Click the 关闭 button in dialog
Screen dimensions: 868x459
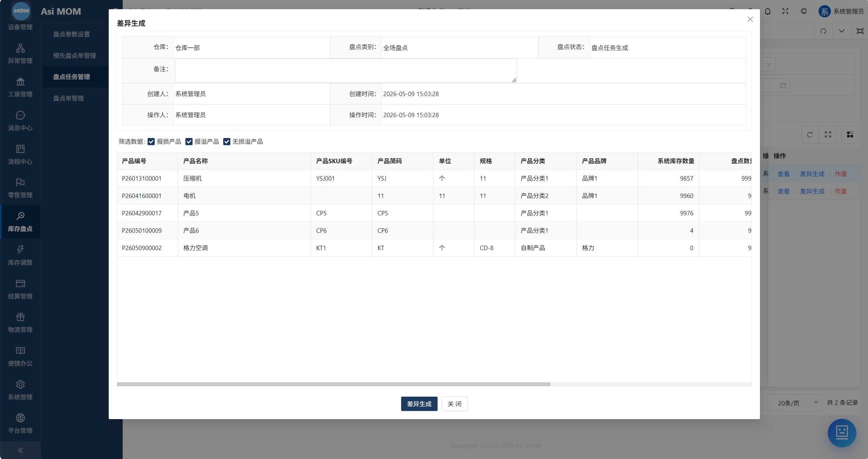pyautogui.click(x=455, y=404)
